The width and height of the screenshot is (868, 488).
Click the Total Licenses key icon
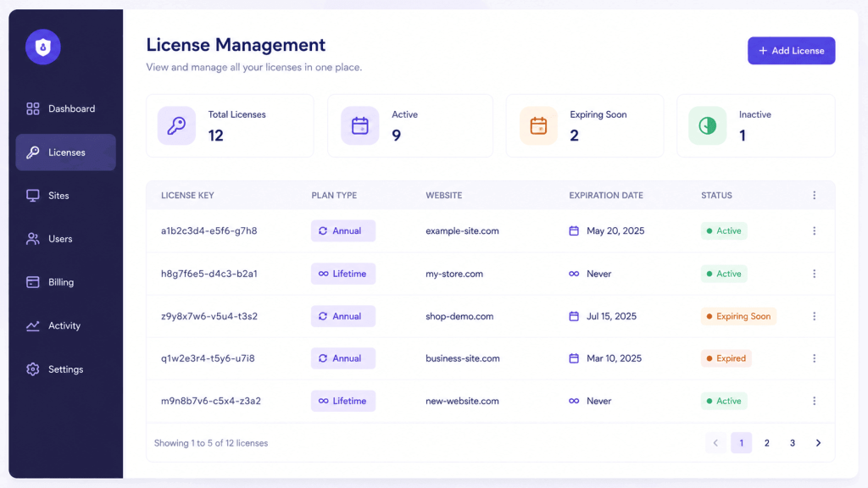(176, 125)
